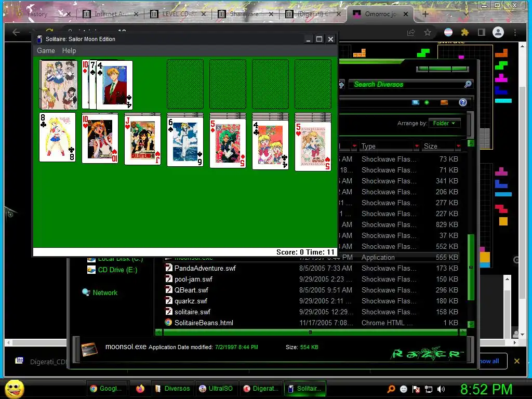Open the smiley Start button
The width and height of the screenshot is (532, 399).
point(14,389)
